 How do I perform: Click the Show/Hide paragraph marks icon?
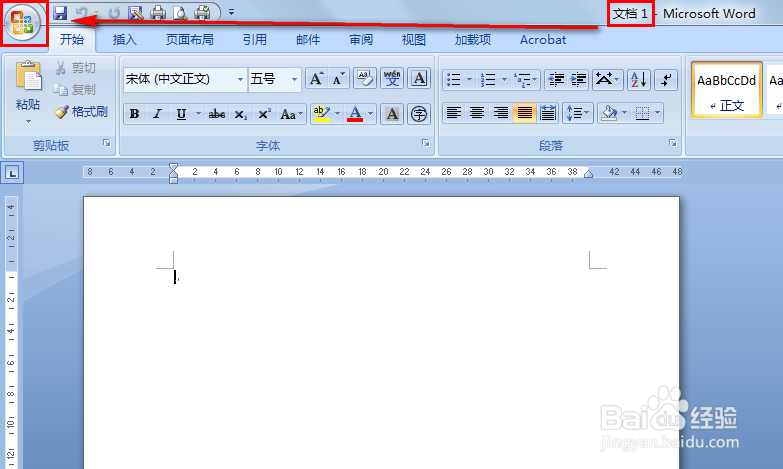666,79
